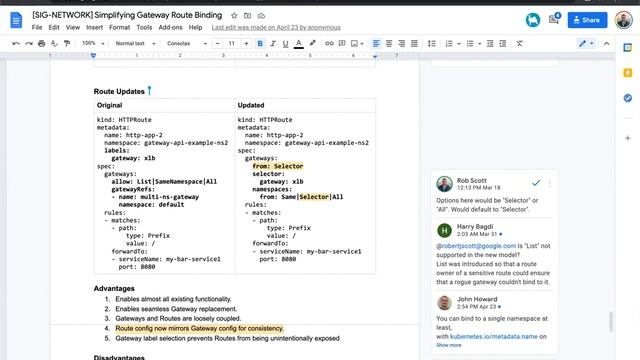Toggle Italic formatting
640x360 pixels.
click(x=273, y=43)
